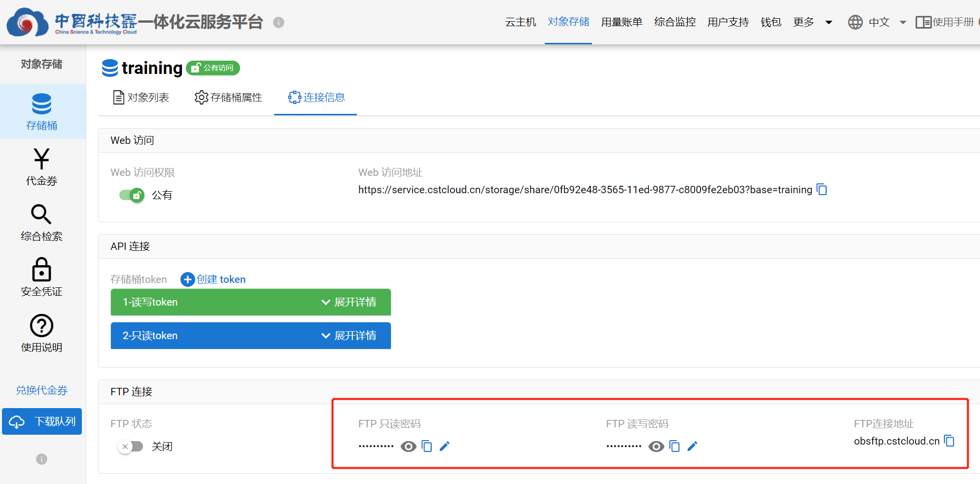Switch to the 对象列表 tab
Image resolution: width=980 pixels, height=484 pixels.
click(141, 98)
